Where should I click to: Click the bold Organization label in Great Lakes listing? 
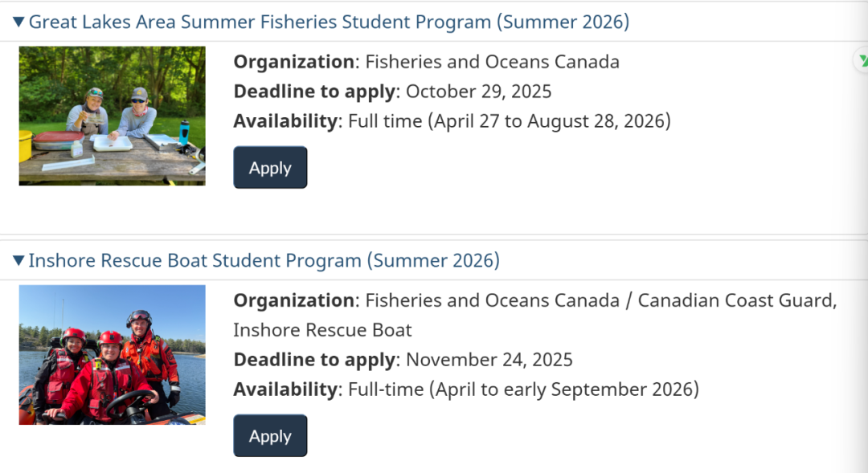[x=293, y=62]
